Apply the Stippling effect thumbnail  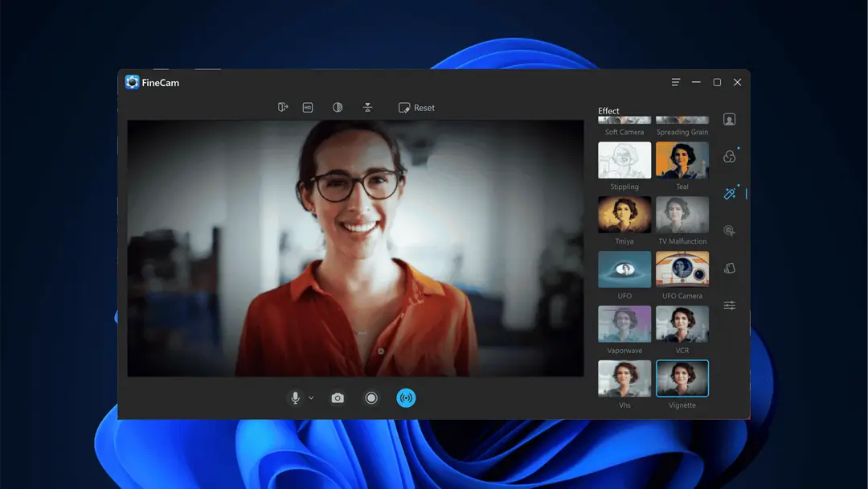(x=624, y=160)
